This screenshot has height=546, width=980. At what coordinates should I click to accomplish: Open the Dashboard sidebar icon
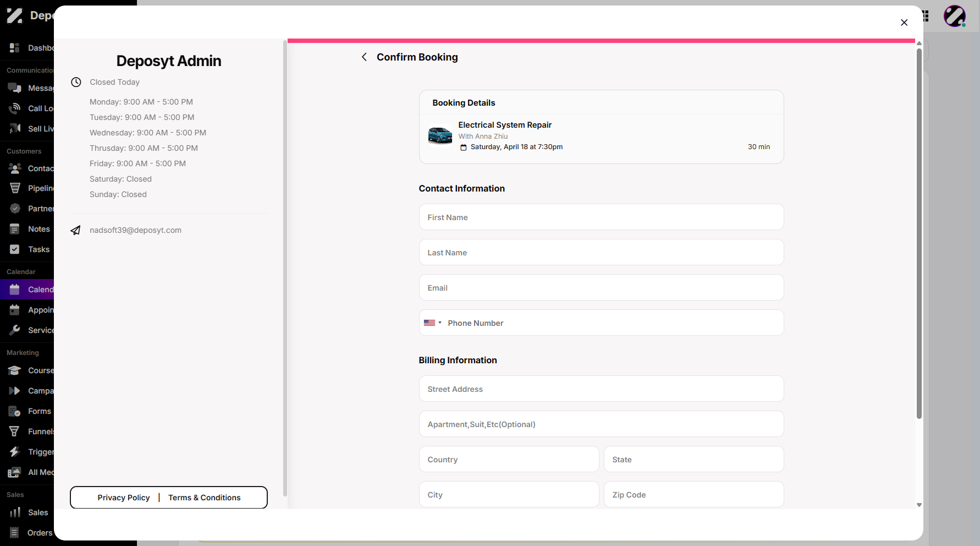[15, 48]
